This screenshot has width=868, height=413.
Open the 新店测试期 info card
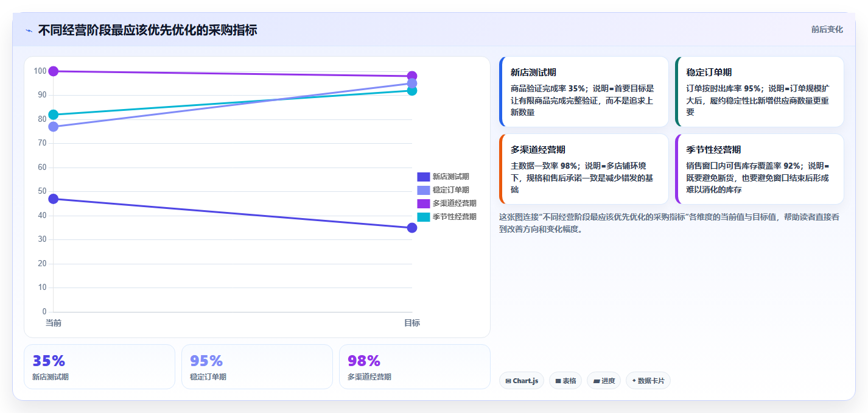coord(584,92)
